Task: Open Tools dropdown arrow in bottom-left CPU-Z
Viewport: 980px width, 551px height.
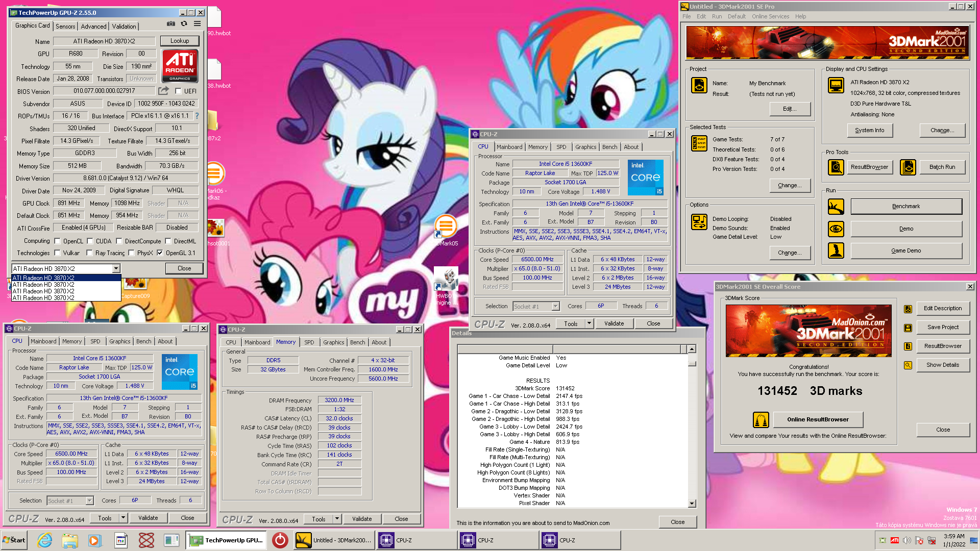Action: click(x=123, y=518)
